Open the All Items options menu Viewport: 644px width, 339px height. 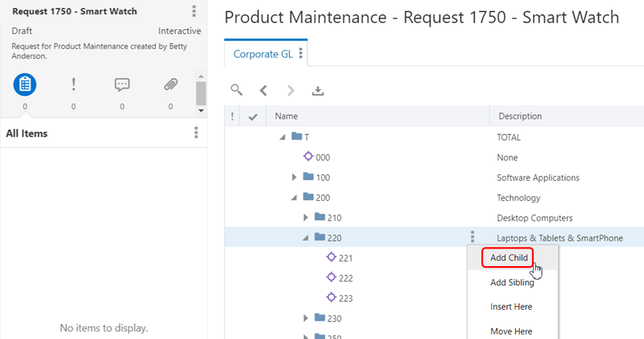coord(196,133)
